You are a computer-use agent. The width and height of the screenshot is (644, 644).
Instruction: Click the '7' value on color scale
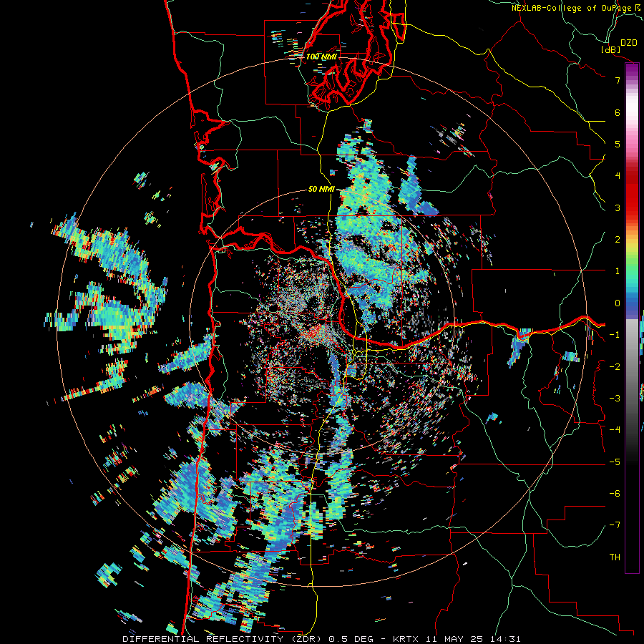(x=618, y=80)
